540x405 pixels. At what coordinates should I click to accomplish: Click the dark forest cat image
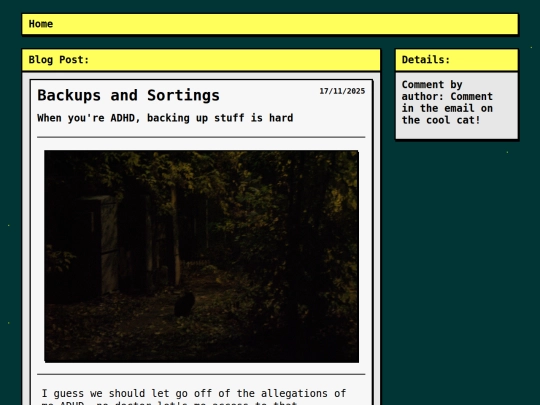201,256
